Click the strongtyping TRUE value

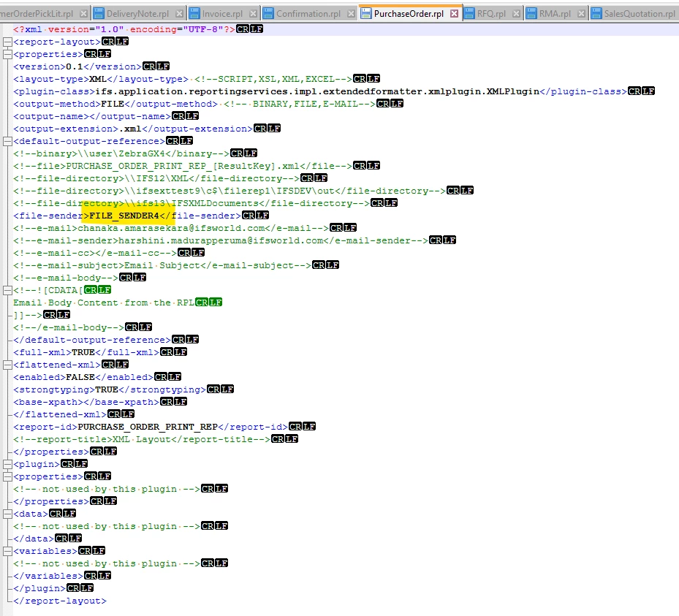tap(107, 389)
